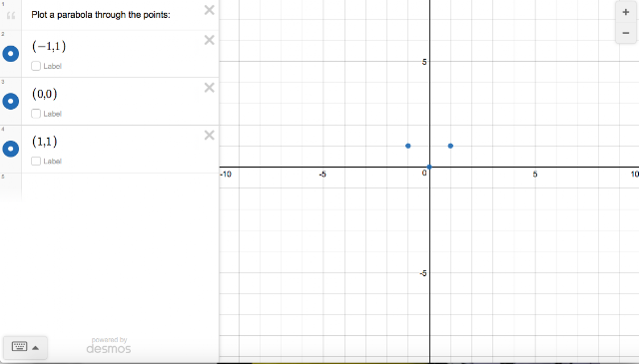Delete the 'Plot a parabola' note row
Screen dimensions: 639x364
click(209, 10)
